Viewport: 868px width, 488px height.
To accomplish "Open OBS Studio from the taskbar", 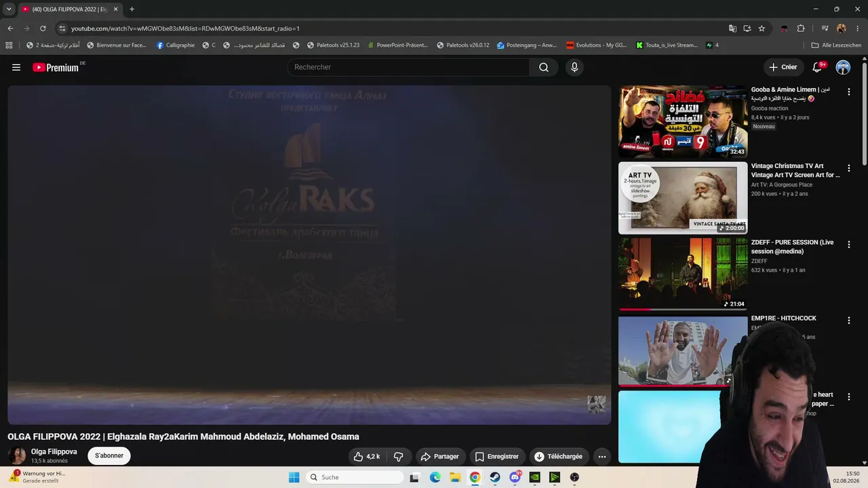I will coord(574,477).
